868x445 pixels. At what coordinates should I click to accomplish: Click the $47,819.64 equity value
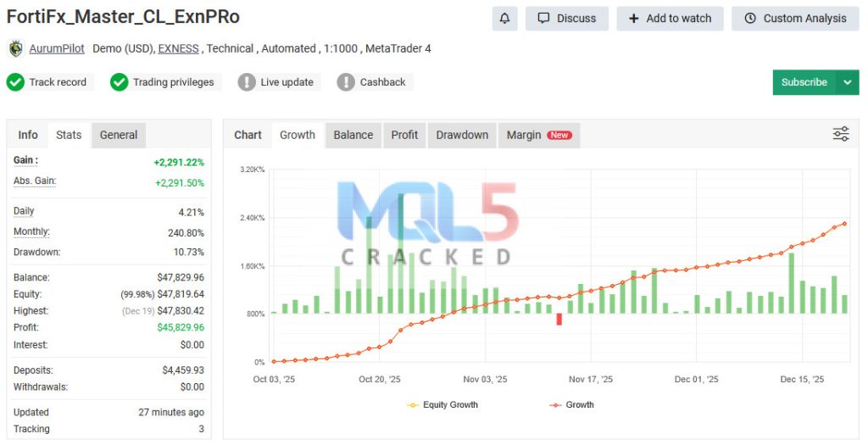(x=181, y=294)
